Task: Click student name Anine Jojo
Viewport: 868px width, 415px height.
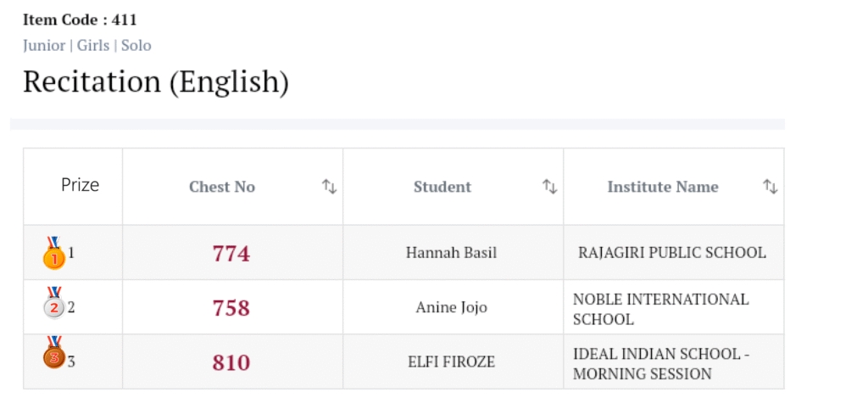Action: (451, 307)
